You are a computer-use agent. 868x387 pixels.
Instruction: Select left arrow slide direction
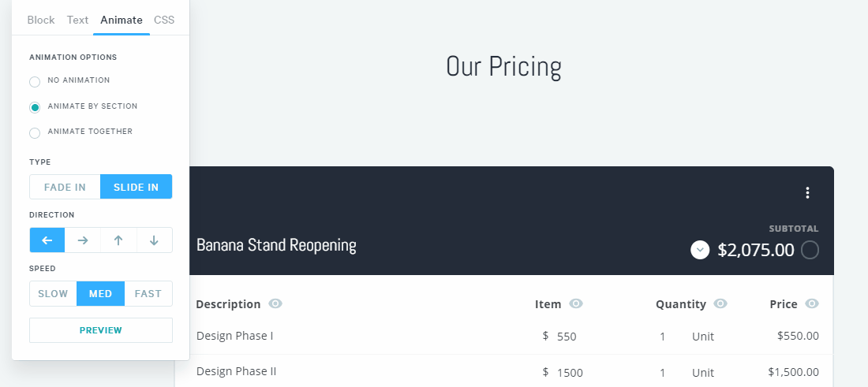click(x=47, y=240)
